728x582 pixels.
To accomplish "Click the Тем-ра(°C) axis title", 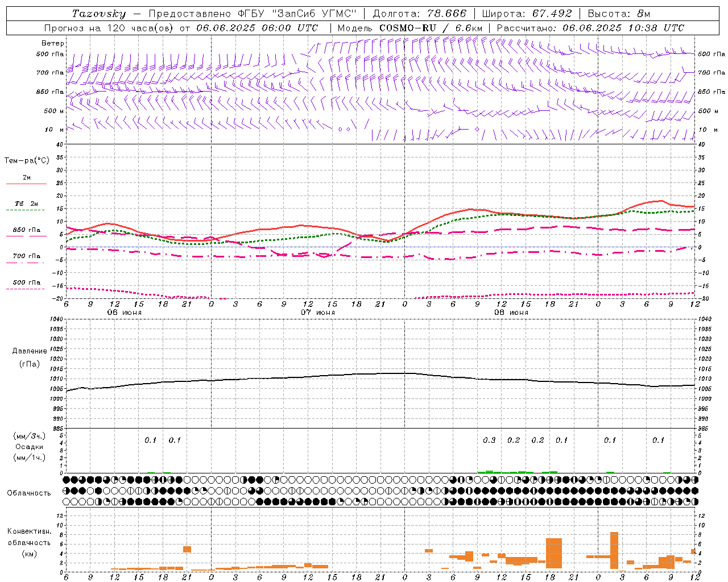I will click(x=27, y=161).
